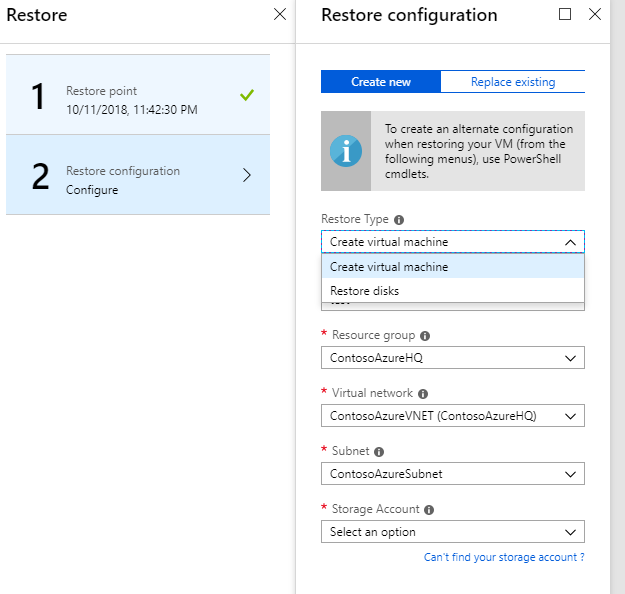Select Create virtual machine option in list
625x594 pixels.
point(453,266)
